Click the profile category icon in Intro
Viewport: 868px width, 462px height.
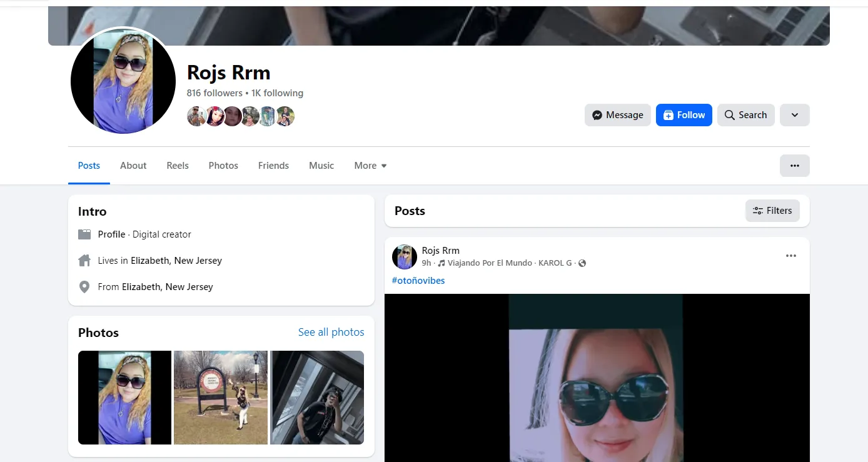[x=84, y=234]
